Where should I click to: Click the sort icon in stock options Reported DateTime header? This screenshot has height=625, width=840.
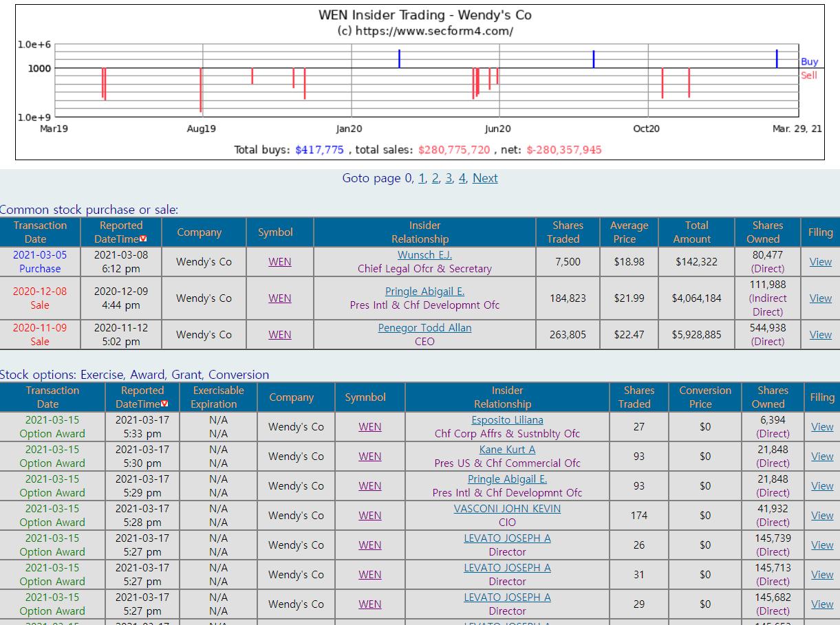(x=164, y=404)
